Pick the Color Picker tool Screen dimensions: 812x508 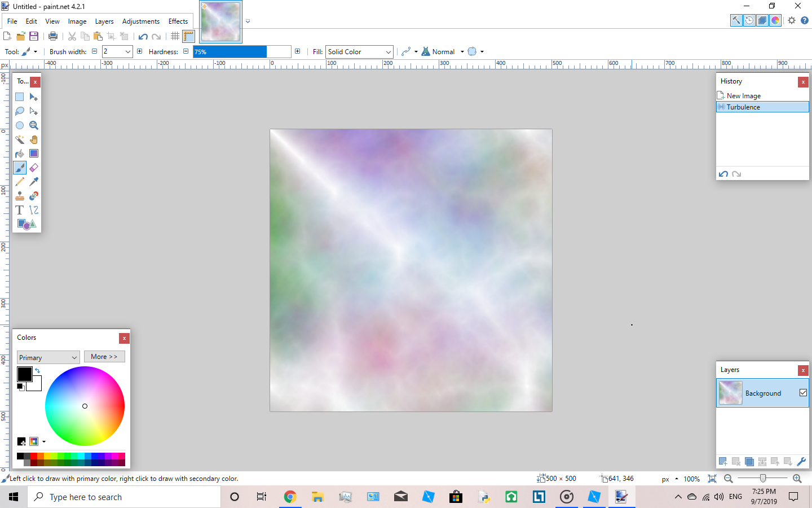point(33,182)
